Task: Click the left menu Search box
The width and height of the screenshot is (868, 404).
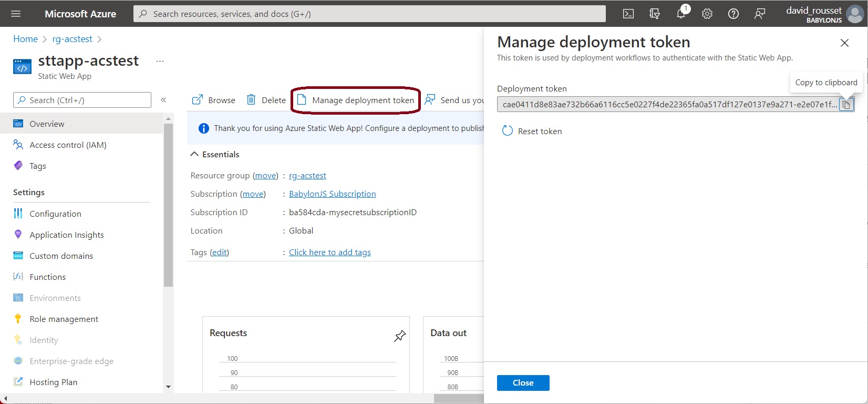Action: point(82,100)
